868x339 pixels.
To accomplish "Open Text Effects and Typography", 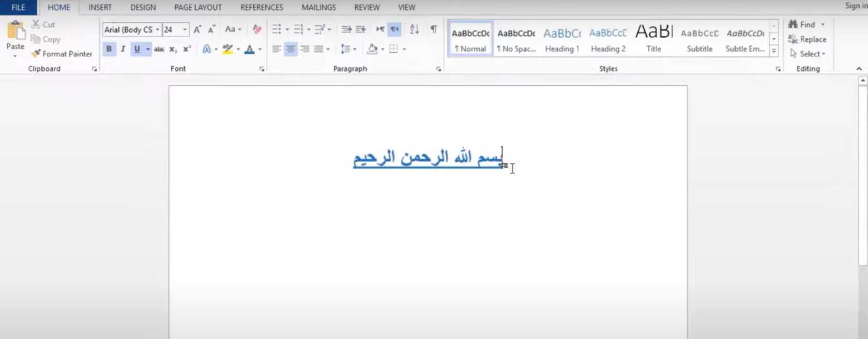I will (x=207, y=49).
